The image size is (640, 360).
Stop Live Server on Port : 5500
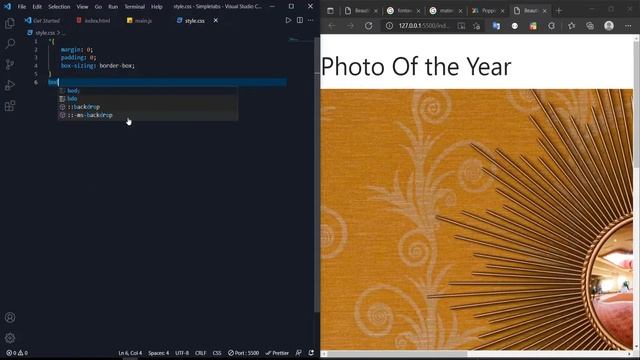coord(243,353)
